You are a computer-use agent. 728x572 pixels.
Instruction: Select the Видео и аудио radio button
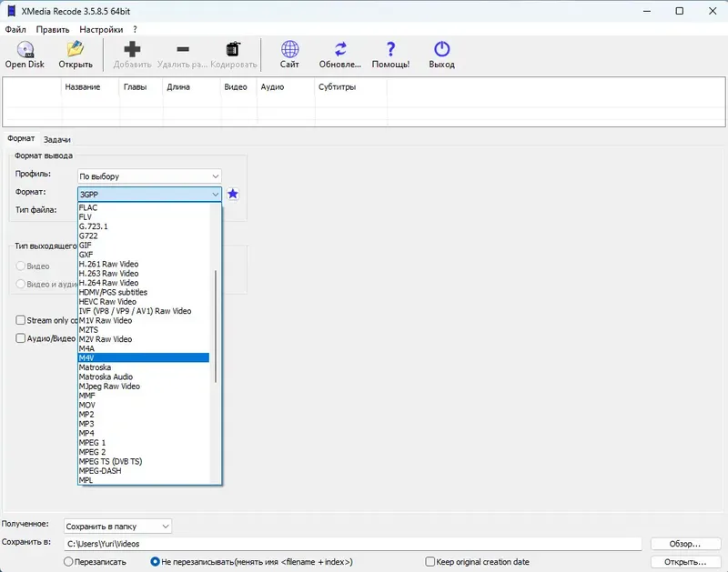click(x=20, y=284)
